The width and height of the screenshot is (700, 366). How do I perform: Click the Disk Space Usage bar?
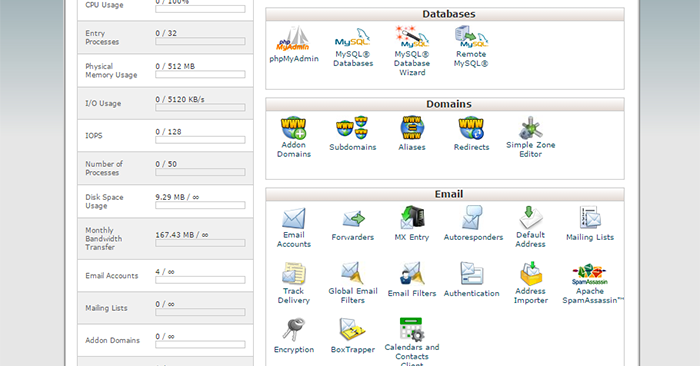pyautogui.click(x=200, y=205)
